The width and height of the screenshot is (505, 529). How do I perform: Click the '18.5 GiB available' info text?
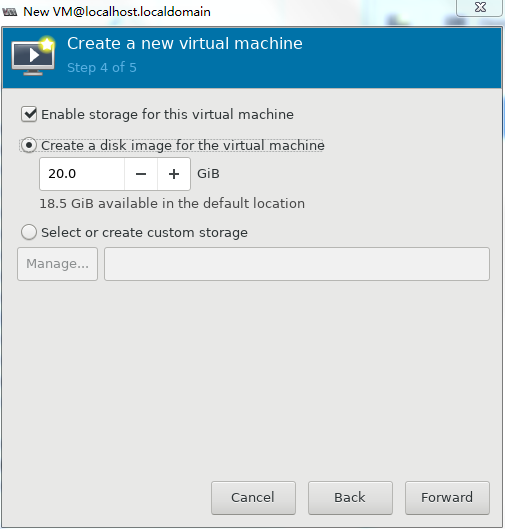tap(172, 203)
